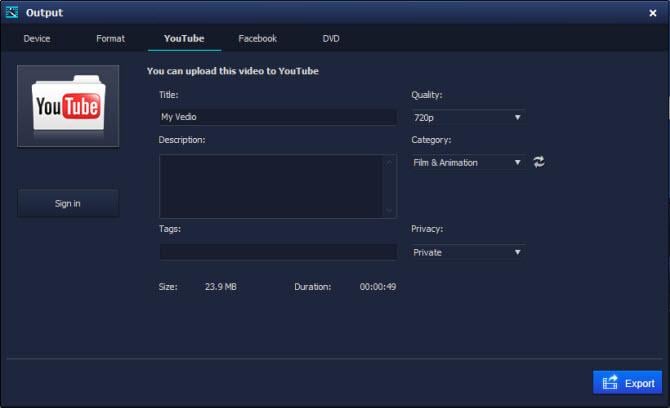
Task: Click the Output window title text
Action: click(44, 13)
